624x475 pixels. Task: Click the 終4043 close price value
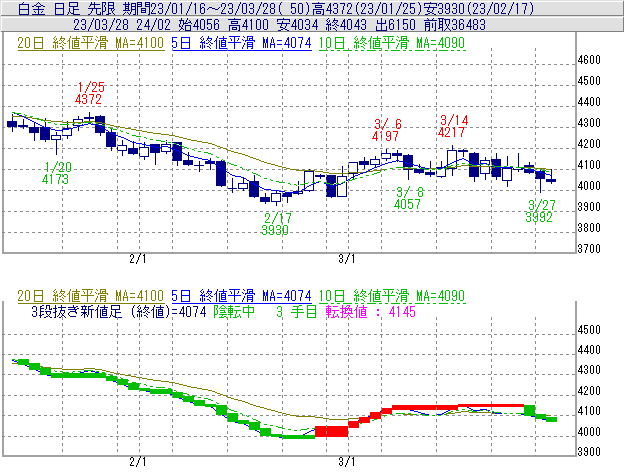[346, 25]
